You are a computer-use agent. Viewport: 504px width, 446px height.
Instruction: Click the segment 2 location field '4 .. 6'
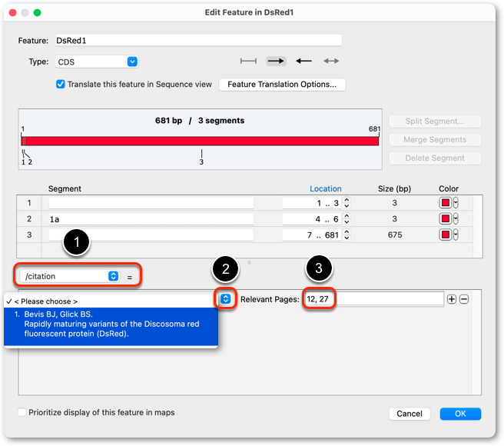(x=312, y=219)
